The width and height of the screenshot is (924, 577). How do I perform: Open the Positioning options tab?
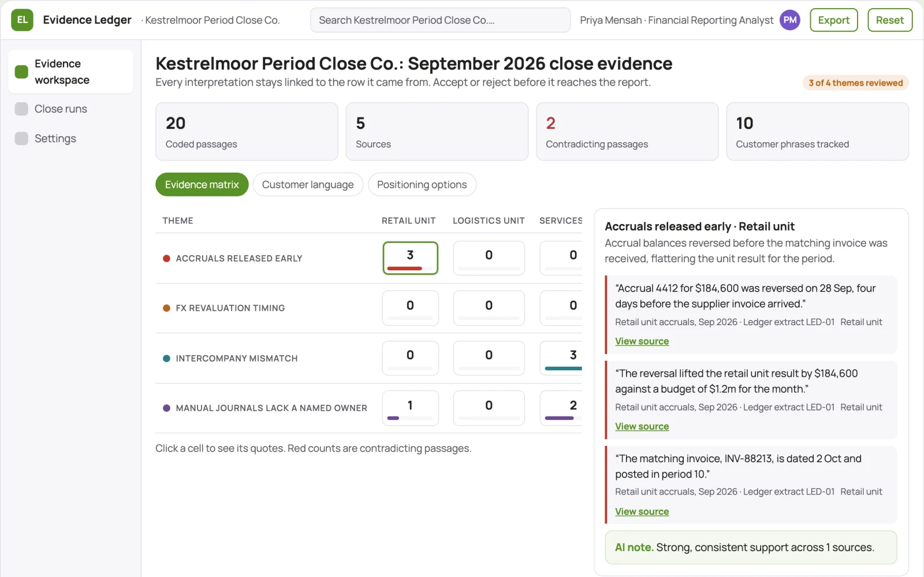click(422, 184)
